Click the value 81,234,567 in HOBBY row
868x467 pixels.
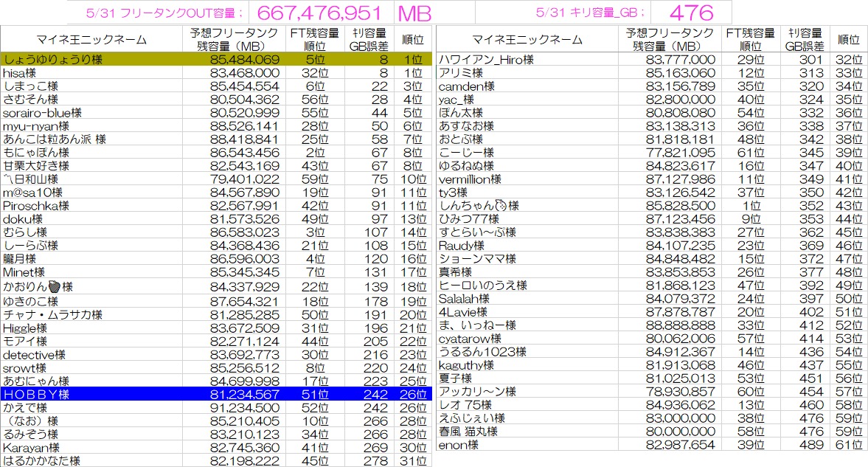245,395
